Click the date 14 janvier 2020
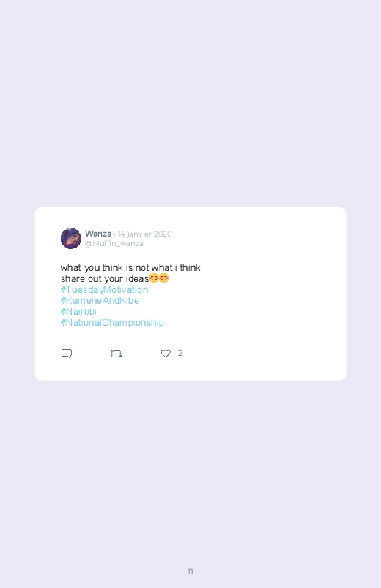381x588 pixels. point(145,234)
